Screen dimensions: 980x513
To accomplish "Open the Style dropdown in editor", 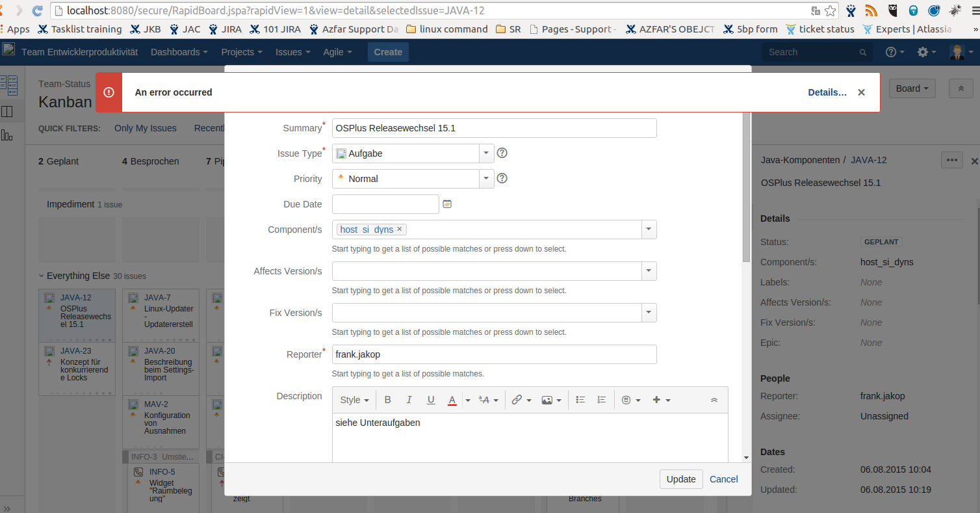I will (x=354, y=400).
